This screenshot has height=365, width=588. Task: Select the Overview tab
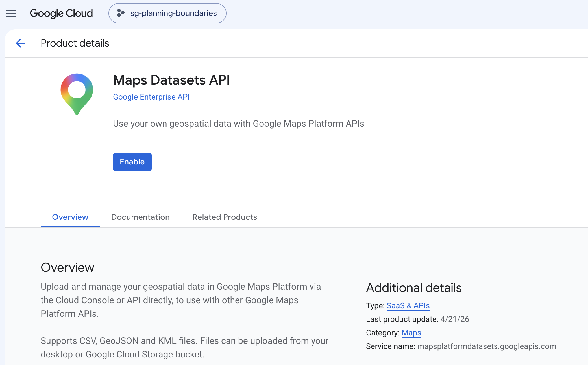[x=70, y=217]
